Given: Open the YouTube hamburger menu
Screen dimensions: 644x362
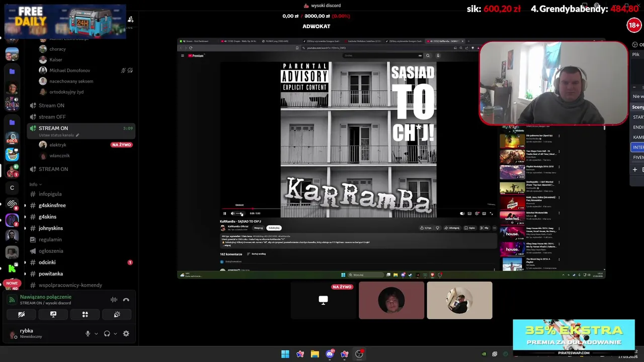Looking at the screenshot, I should 182,55.
